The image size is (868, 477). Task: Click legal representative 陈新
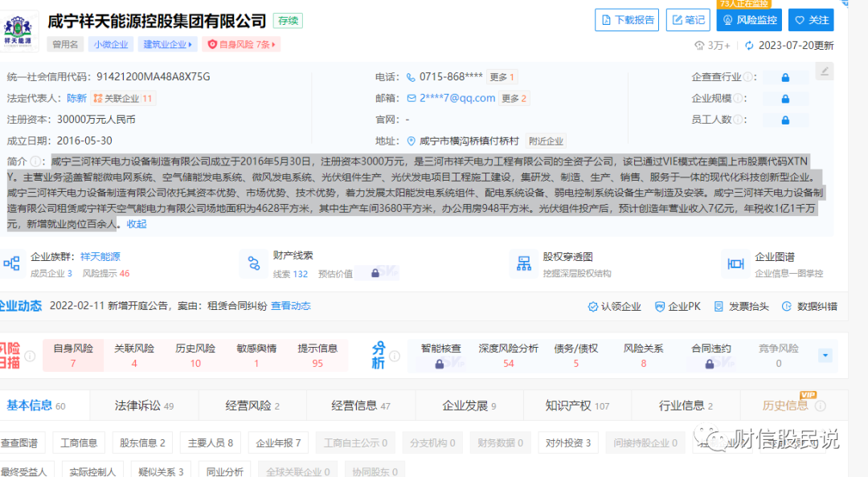pos(75,98)
